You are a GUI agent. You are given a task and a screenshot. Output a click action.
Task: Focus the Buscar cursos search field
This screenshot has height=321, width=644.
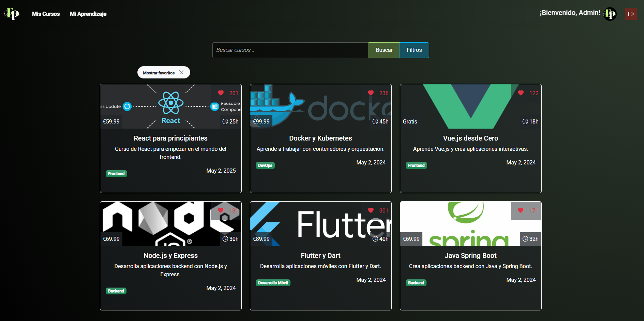290,50
